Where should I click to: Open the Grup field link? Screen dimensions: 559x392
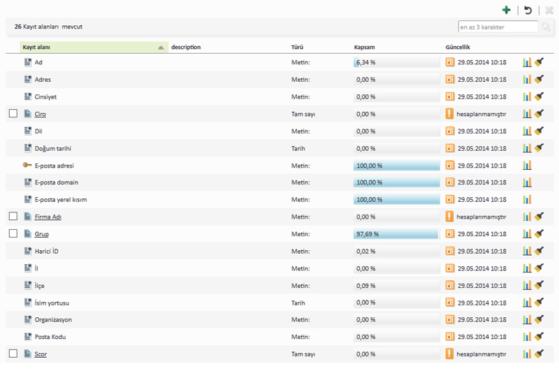click(41, 234)
